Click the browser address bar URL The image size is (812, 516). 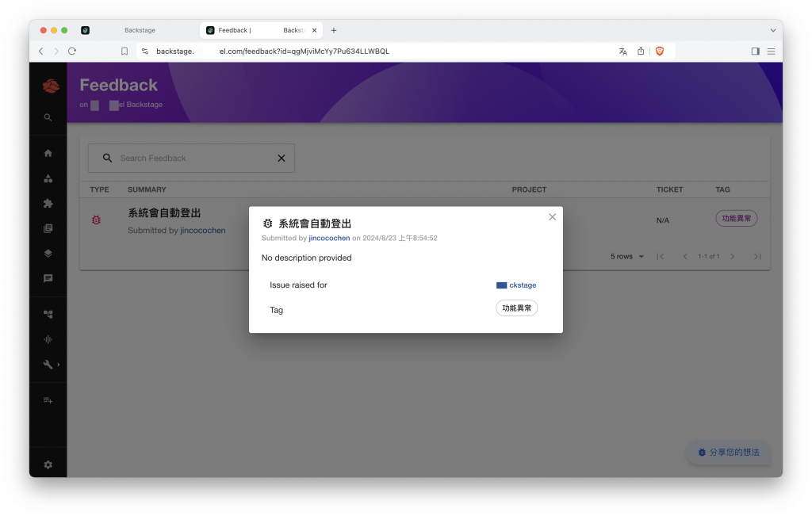(273, 52)
